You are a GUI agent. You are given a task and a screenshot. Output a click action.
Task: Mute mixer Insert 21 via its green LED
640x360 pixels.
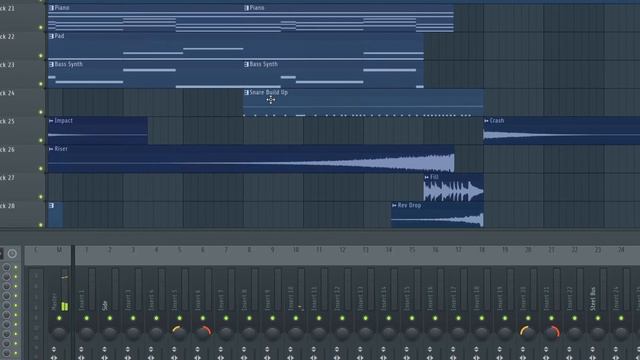(551, 318)
